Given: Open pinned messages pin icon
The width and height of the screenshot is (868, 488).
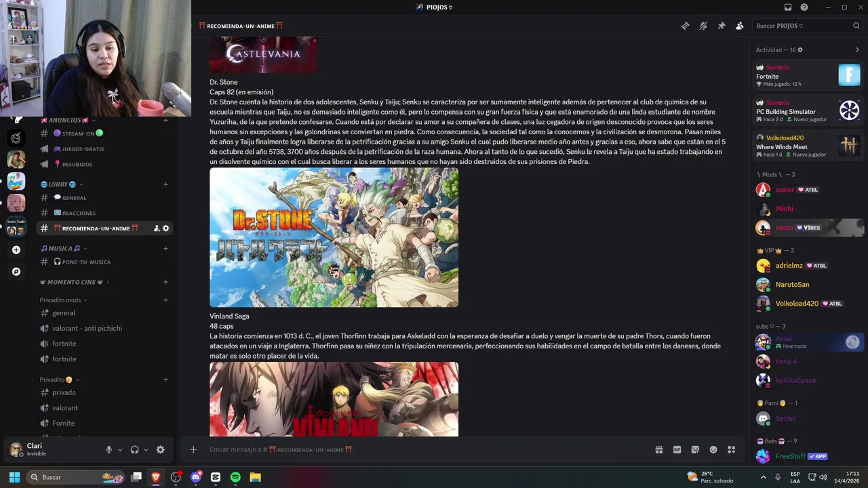Looking at the screenshot, I should pyautogui.click(x=722, y=26).
